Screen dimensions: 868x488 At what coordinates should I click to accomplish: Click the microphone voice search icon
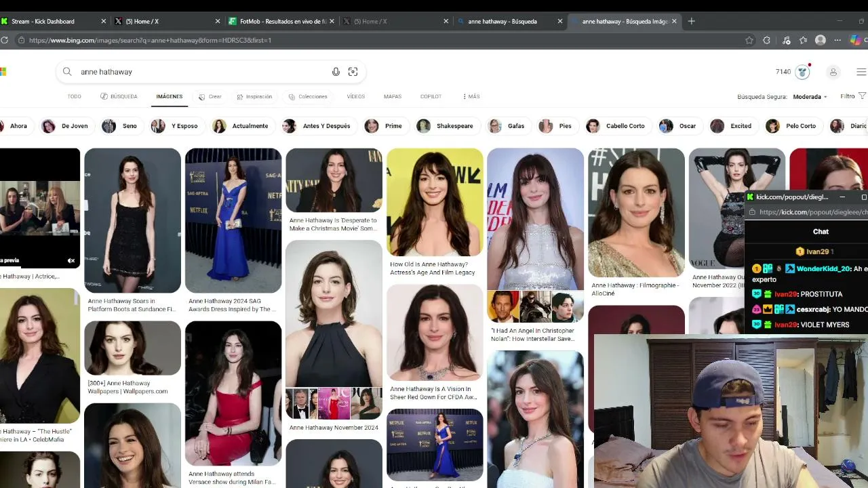[336, 72]
